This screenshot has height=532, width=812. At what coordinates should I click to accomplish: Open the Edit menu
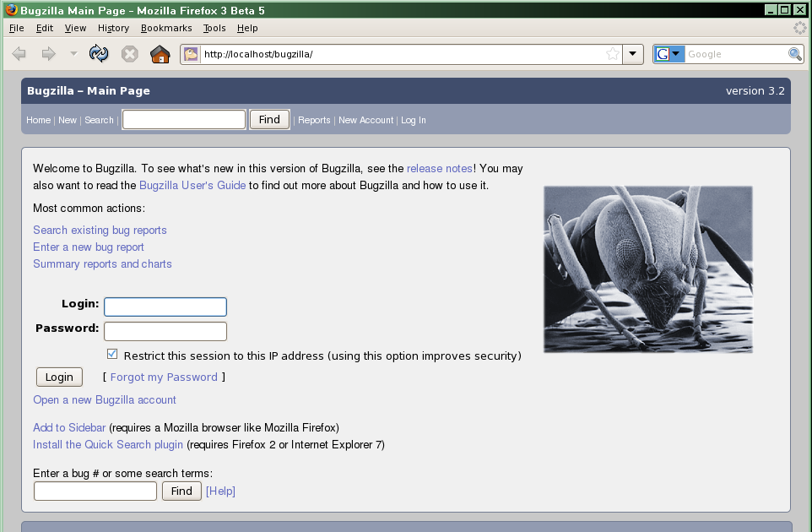point(45,28)
